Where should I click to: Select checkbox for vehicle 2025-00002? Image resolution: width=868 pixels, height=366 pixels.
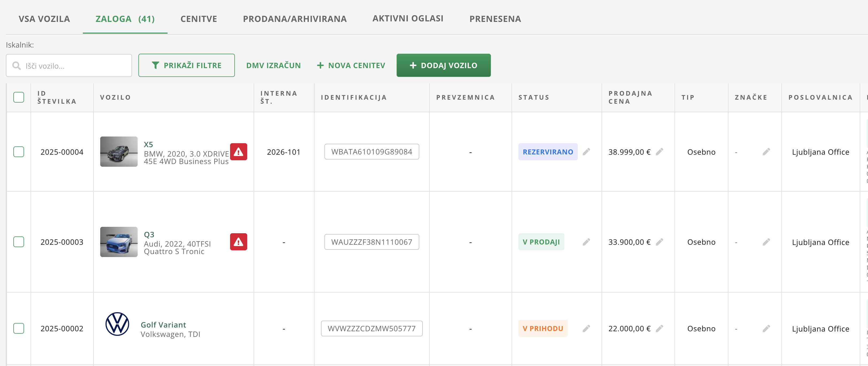(x=18, y=328)
